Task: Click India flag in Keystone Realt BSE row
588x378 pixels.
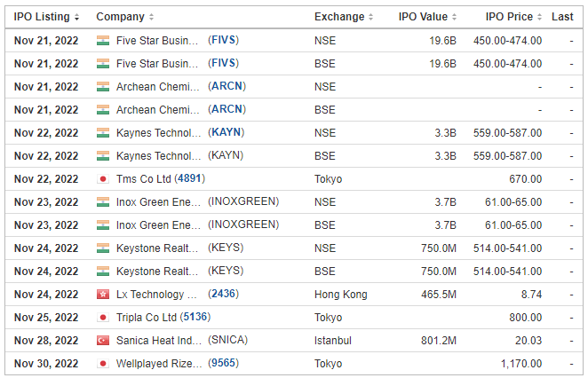Action: [x=103, y=272]
